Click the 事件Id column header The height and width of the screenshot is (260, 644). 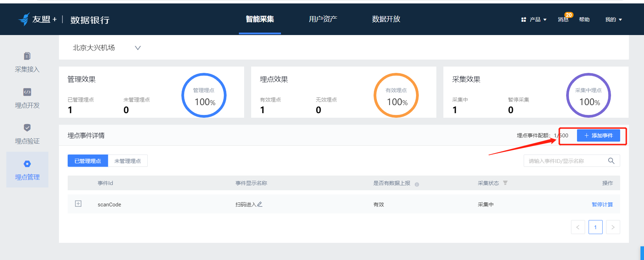click(x=105, y=183)
